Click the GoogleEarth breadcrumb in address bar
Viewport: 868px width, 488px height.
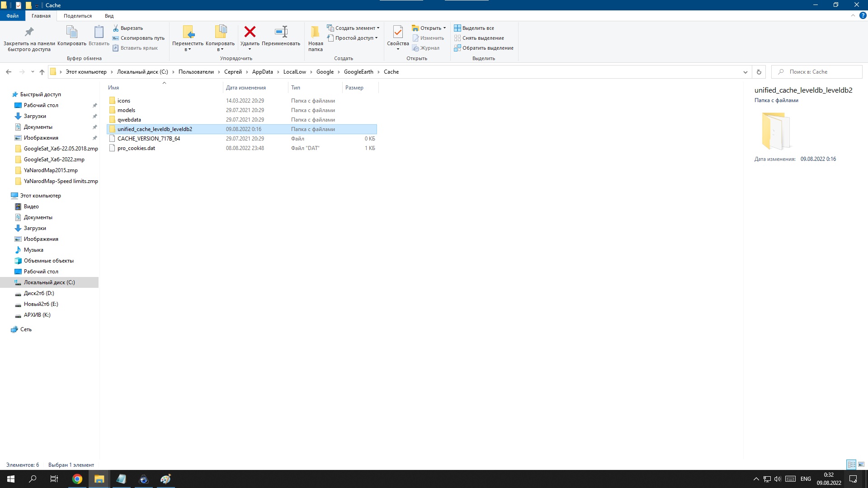click(x=358, y=72)
